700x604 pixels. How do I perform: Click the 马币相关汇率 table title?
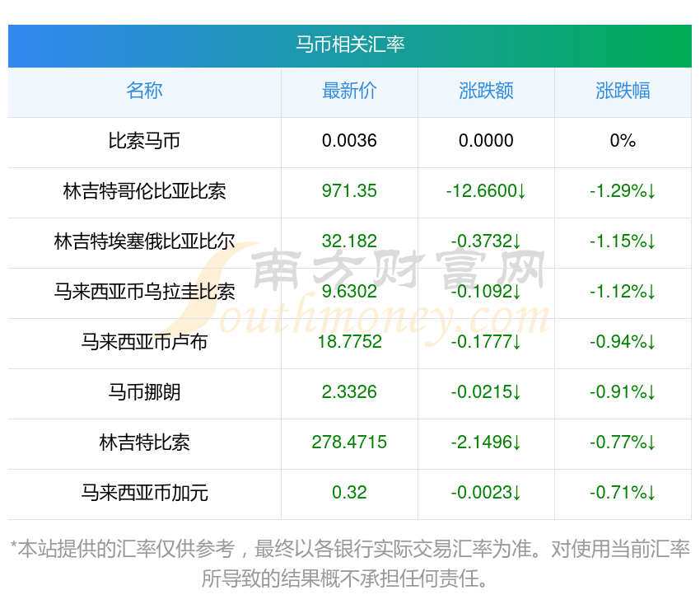coord(350,44)
